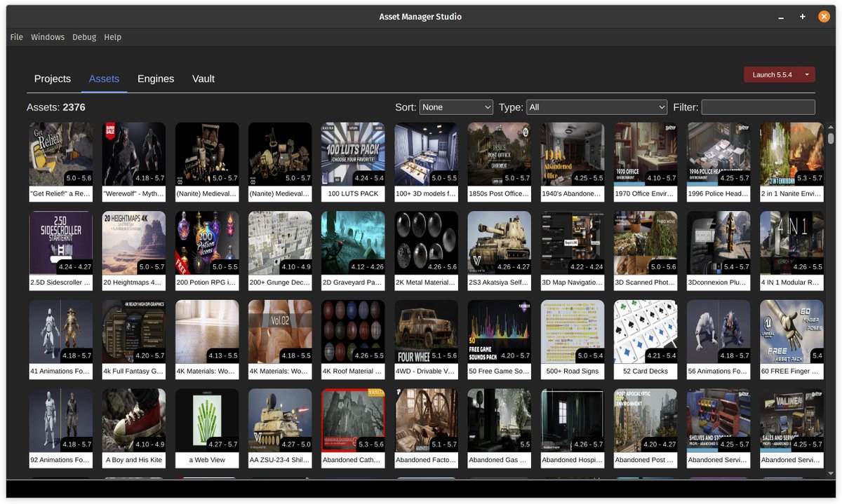Open the 1850s Post Office asset
The width and height of the screenshot is (842, 504).
(499, 162)
